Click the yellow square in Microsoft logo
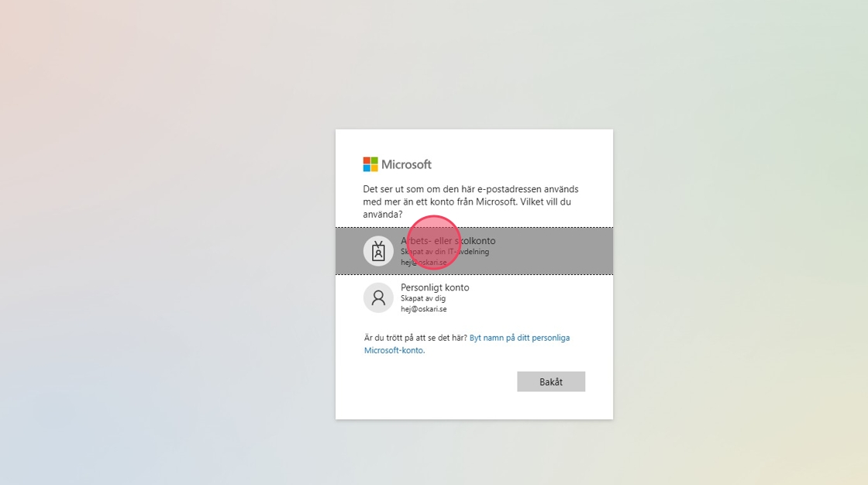This screenshot has width=868, height=485. (374, 168)
